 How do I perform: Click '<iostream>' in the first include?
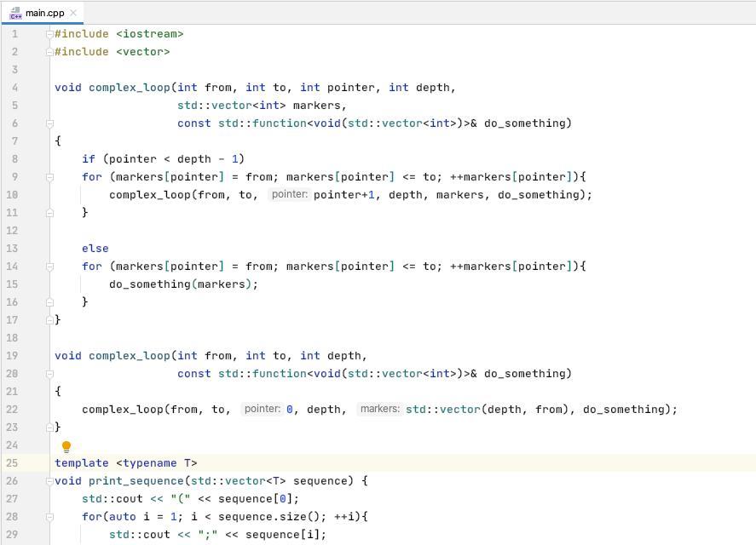[x=150, y=34]
